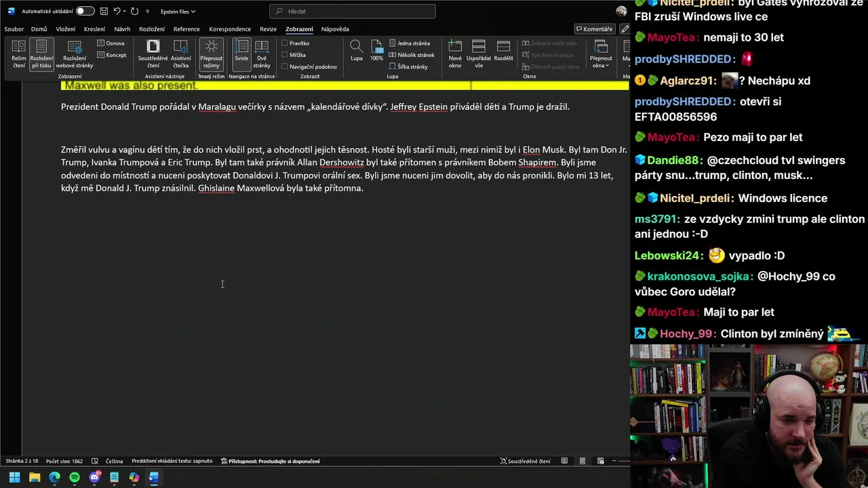Open the Epstein files title dropdown

coord(178,12)
